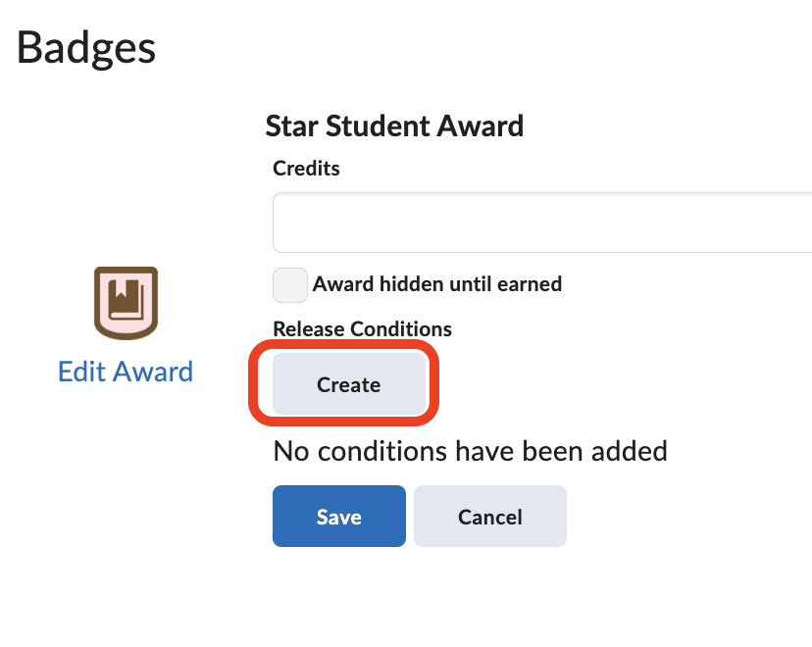Viewport: 812px width, 647px height.
Task: Click the Credits field label
Action: [x=306, y=169]
